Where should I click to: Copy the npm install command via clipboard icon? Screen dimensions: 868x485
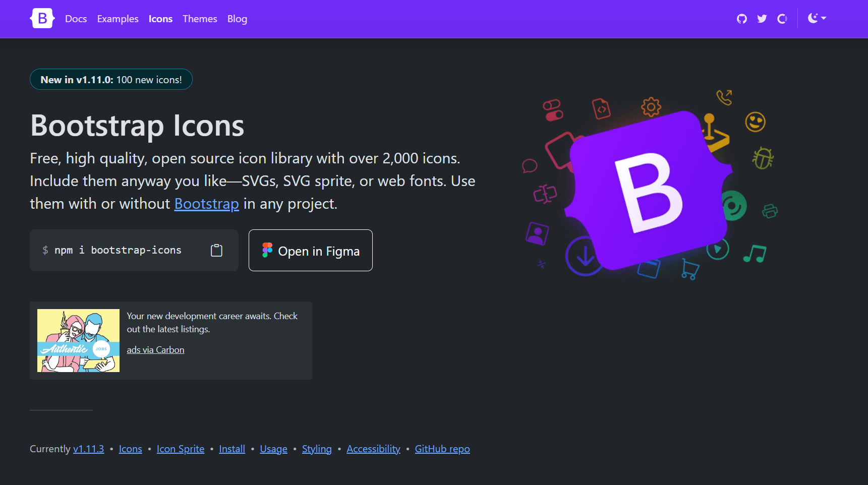click(216, 250)
